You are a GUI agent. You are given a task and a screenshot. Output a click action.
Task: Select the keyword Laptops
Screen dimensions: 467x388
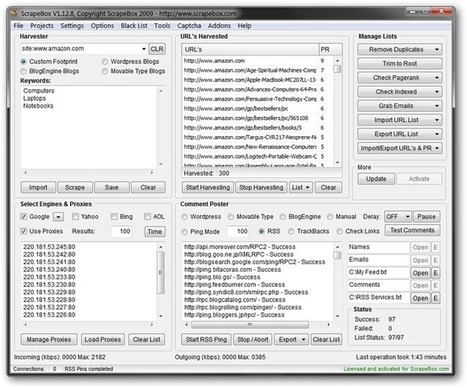pos(34,98)
